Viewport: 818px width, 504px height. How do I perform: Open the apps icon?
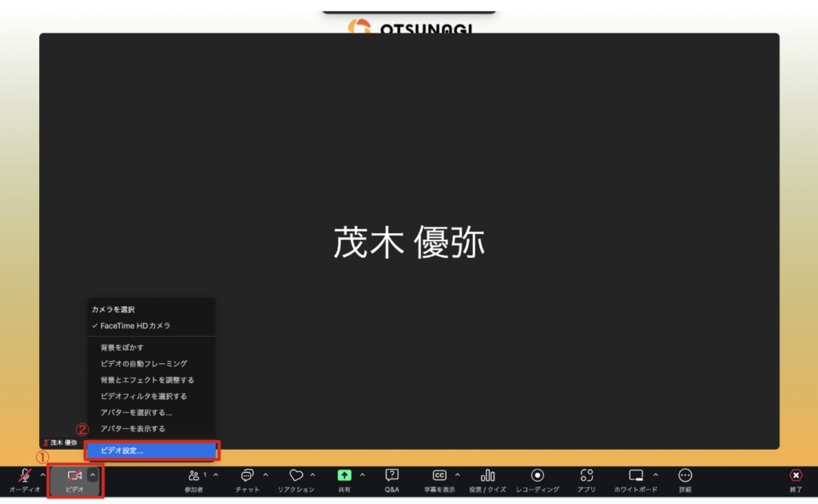pos(586,475)
